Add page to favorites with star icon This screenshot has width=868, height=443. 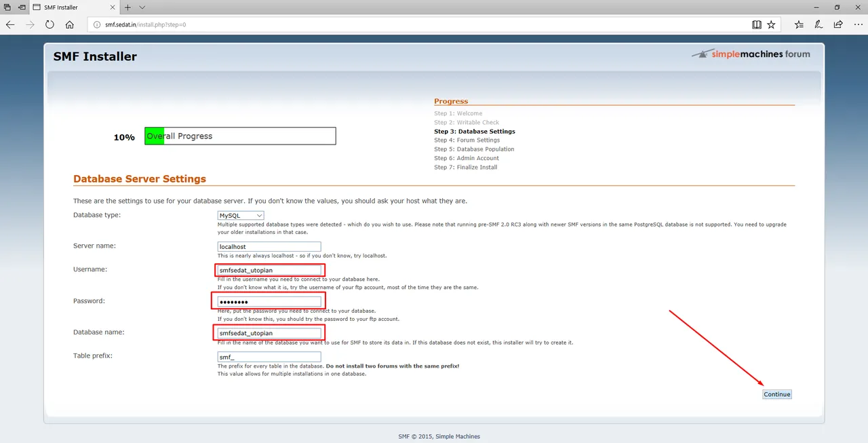click(x=771, y=24)
